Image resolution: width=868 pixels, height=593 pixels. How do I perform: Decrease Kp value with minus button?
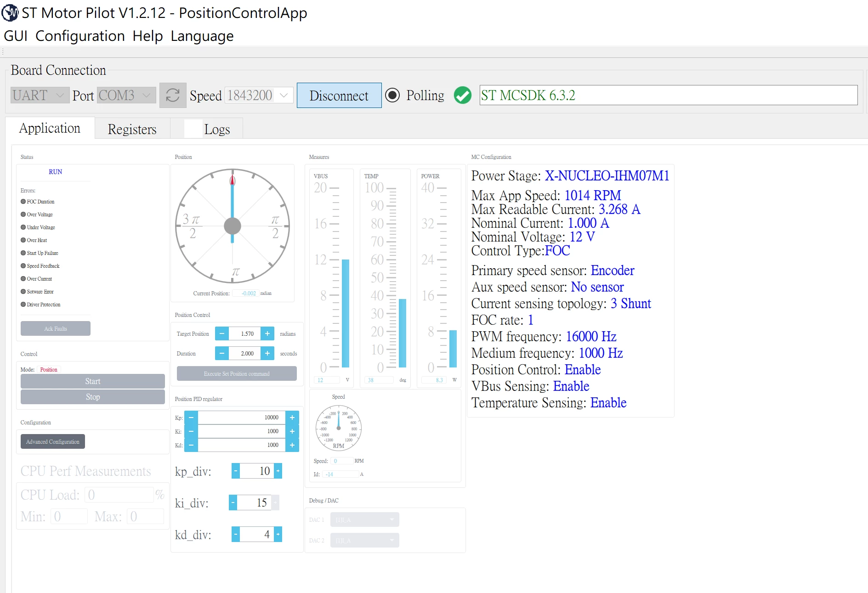coord(191,418)
